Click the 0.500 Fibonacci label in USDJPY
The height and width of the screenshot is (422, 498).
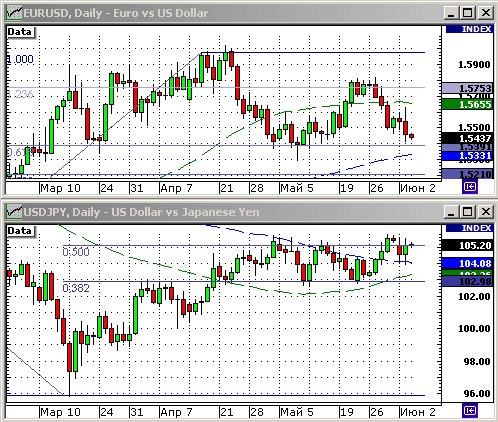coord(76,252)
